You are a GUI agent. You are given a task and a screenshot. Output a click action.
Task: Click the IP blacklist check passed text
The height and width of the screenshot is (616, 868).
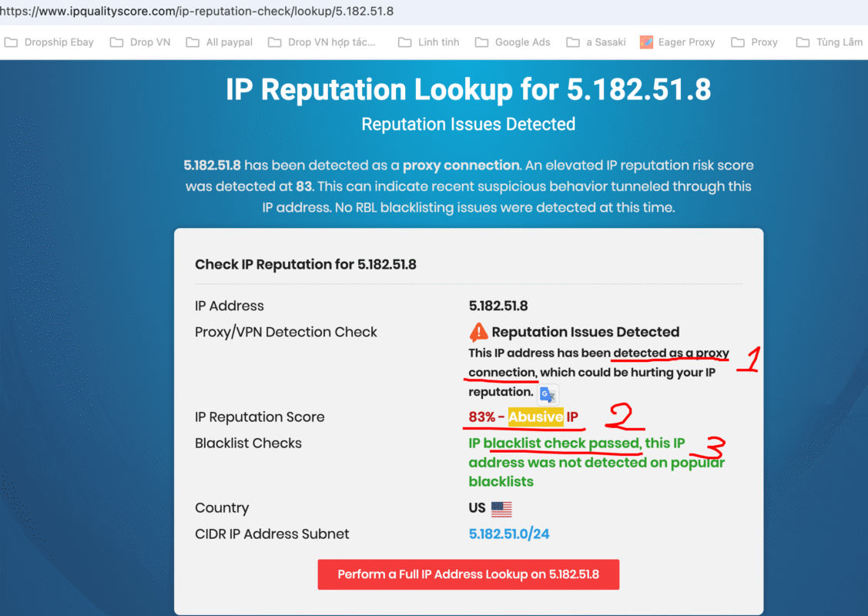(x=596, y=462)
